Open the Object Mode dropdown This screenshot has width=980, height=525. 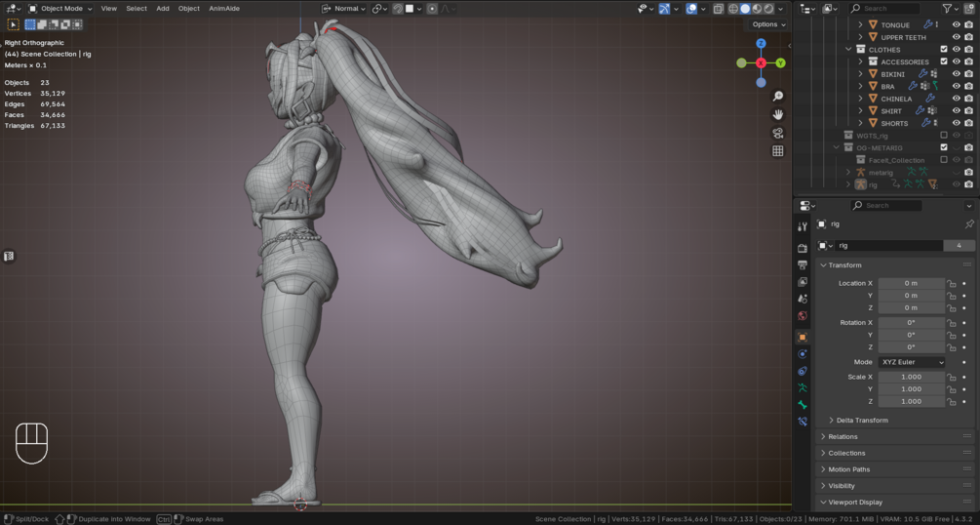pos(60,9)
